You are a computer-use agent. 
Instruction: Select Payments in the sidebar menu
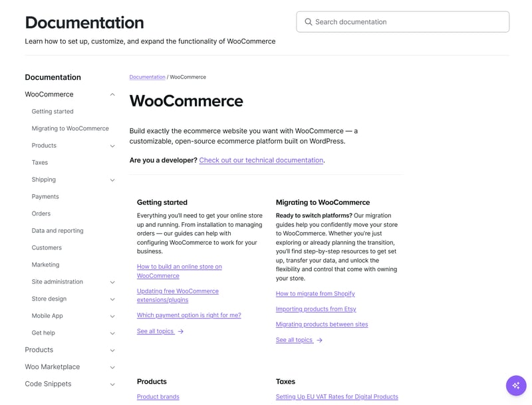coord(45,197)
